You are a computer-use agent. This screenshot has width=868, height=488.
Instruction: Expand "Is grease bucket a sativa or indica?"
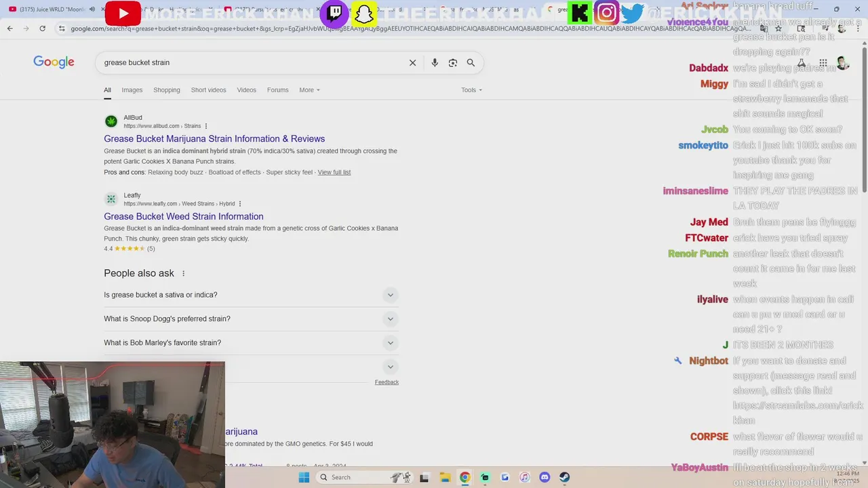coord(251,295)
